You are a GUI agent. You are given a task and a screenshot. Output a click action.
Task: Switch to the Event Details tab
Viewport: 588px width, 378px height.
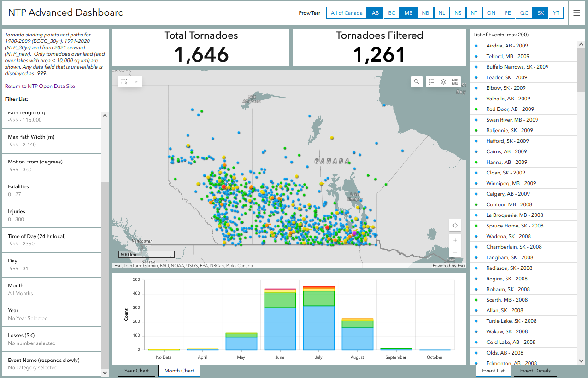(535, 371)
